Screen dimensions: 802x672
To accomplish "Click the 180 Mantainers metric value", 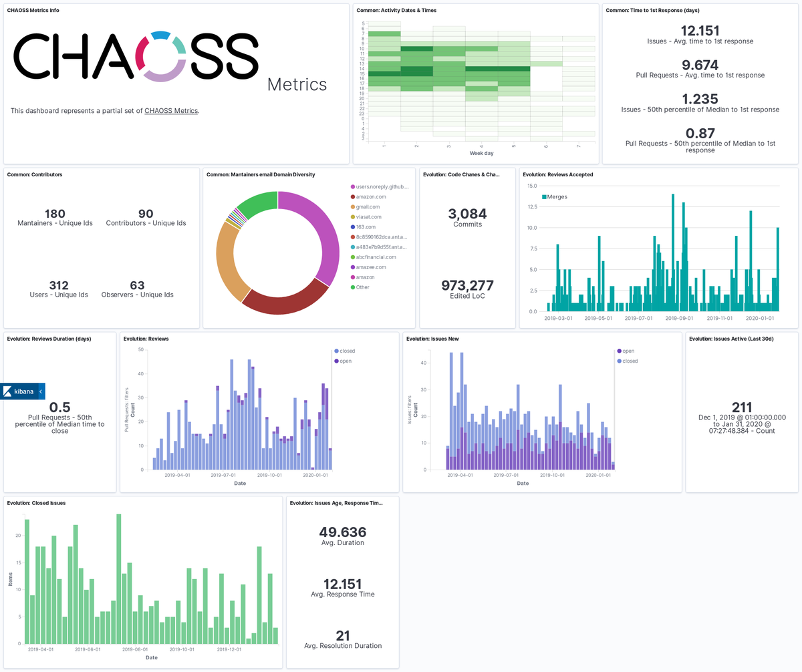I will (55, 214).
